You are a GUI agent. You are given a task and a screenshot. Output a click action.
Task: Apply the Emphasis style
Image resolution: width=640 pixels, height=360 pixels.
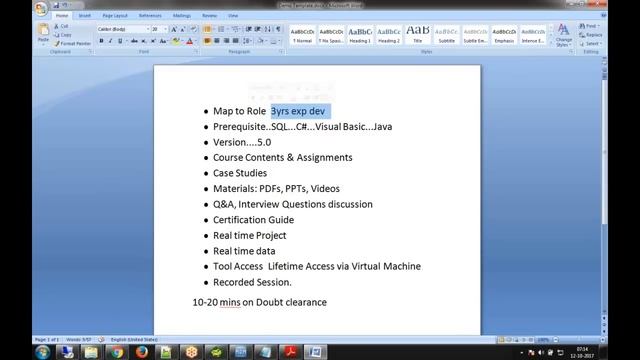click(x=504, y=35)
